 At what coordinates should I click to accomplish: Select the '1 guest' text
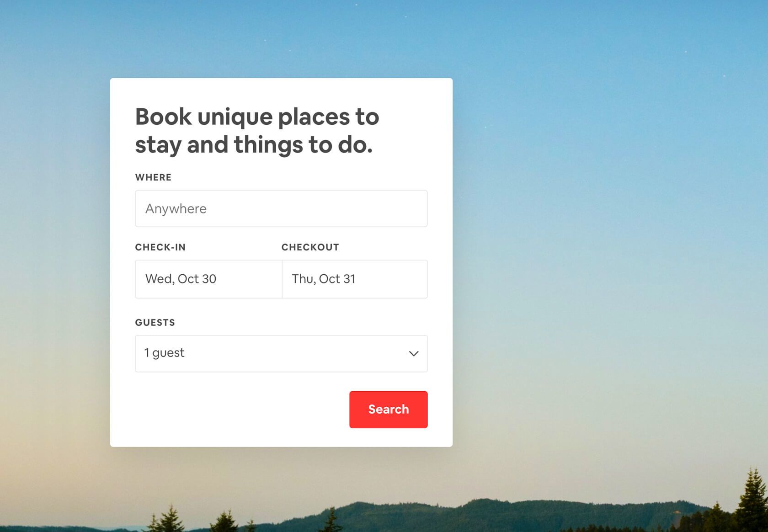tap(164, 353)
